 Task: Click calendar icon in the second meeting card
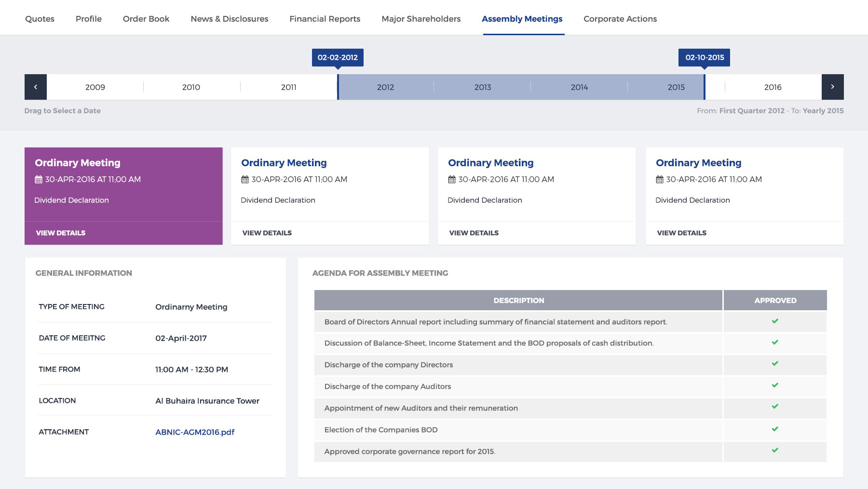tap(245, 180)
